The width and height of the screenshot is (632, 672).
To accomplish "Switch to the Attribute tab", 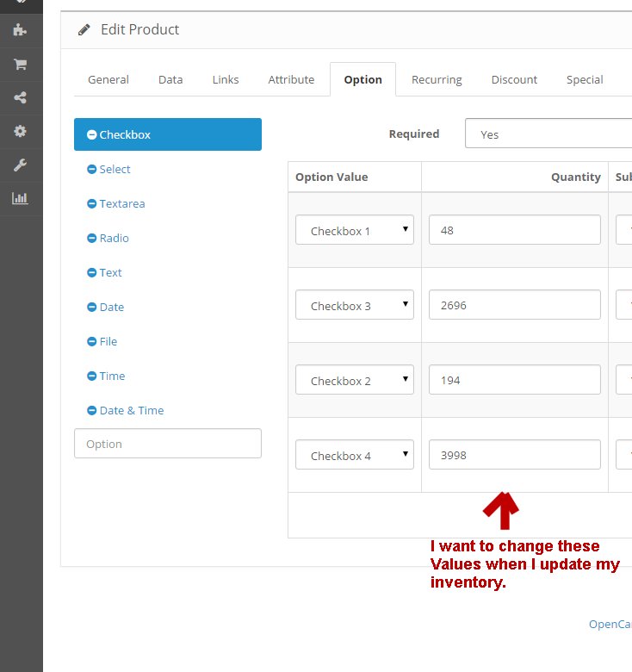I will (291, 80).
